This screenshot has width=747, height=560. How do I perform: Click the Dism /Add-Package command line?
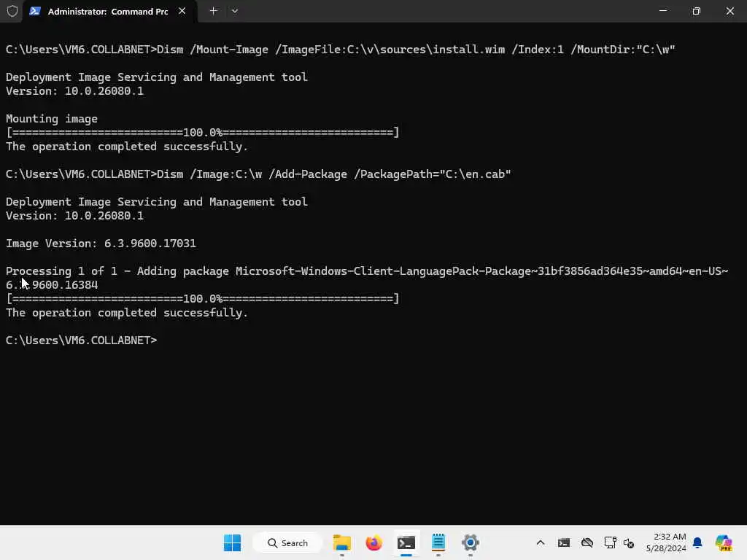(x=258, y=174)
